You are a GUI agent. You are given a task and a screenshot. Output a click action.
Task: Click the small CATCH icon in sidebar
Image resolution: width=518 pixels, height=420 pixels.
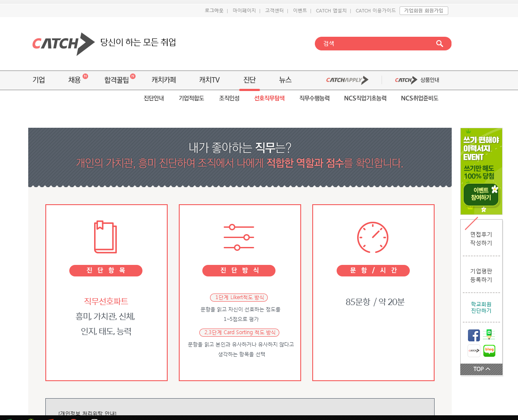click(474, 351)
